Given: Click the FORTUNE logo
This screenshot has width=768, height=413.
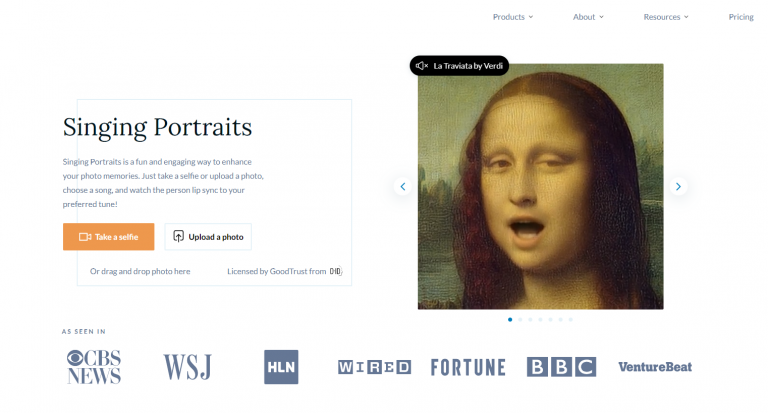Looking at the screenshot, I should (468, 367).
